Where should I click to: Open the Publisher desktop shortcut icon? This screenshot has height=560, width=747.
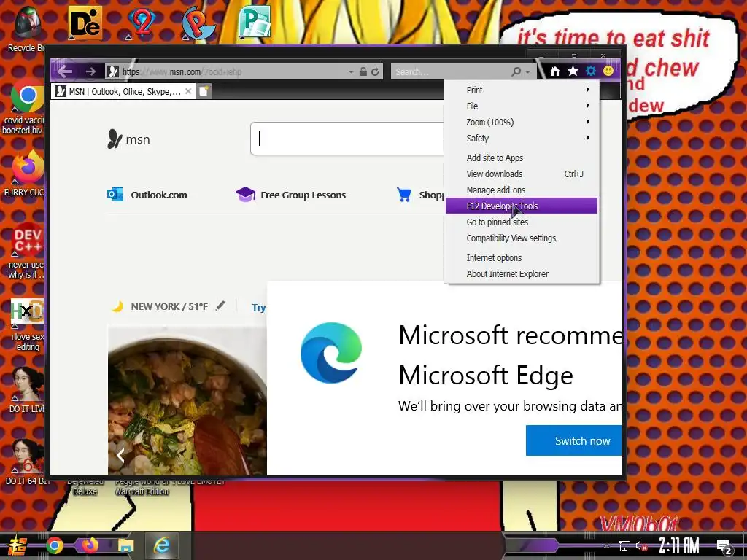[x=255, y=22]
